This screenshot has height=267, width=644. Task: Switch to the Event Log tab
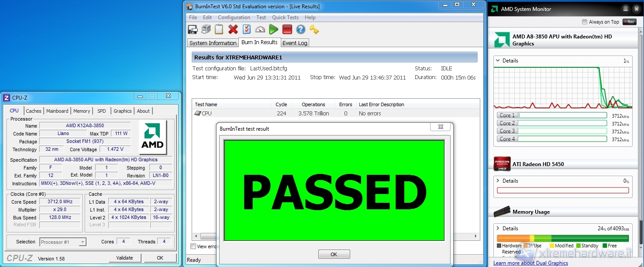tap(295, 43)
